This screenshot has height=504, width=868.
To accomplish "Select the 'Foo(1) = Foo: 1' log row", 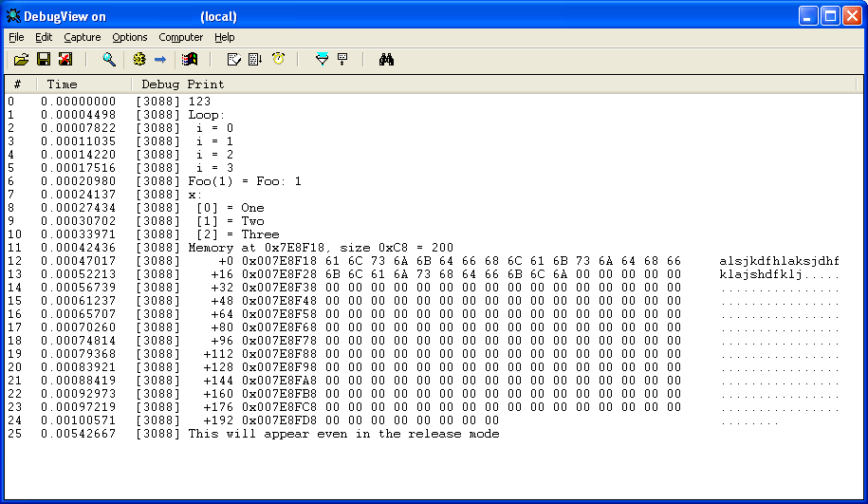I will pos(245,181).
